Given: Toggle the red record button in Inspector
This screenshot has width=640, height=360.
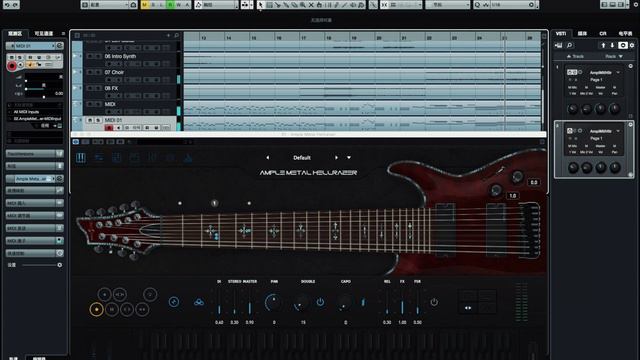Looking at the screenshot, I should (x=12, y=65).
